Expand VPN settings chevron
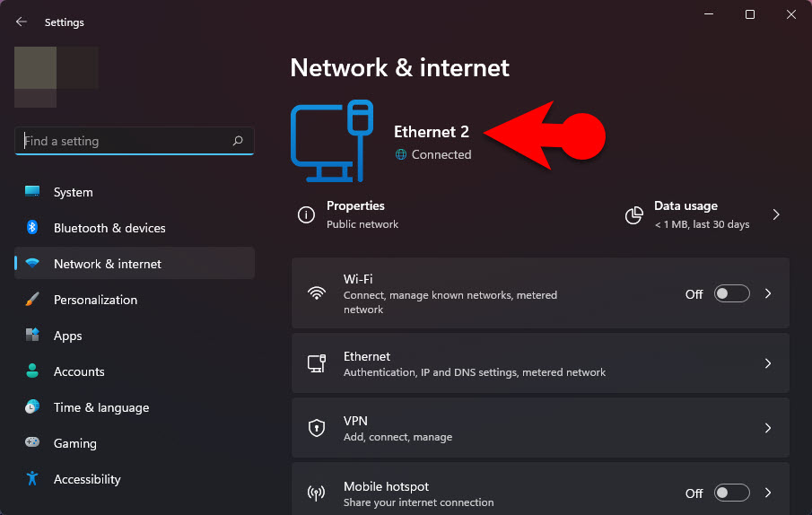The height and width of the screenshot is (515, 812). pyautogui.click(x=768, y=428)
